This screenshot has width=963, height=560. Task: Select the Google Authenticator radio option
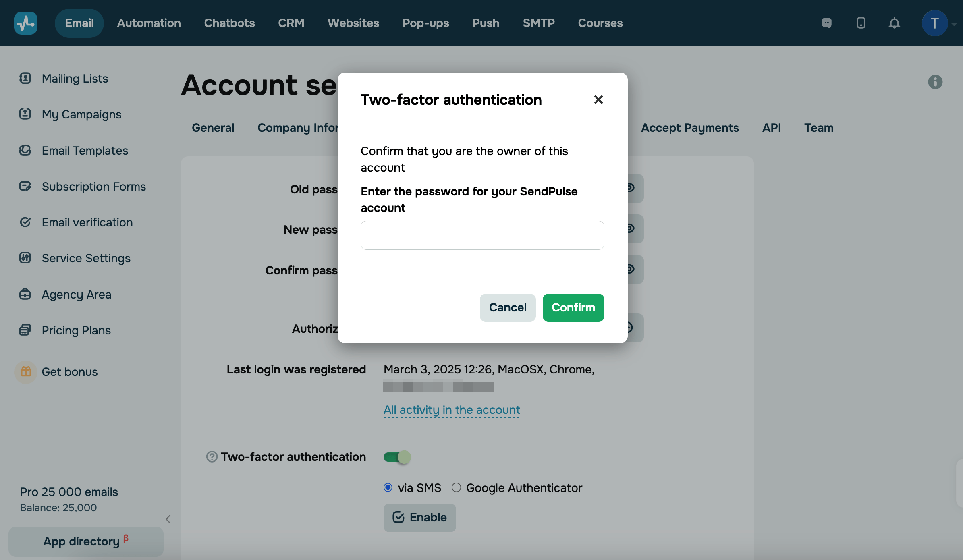pos(456,487)
